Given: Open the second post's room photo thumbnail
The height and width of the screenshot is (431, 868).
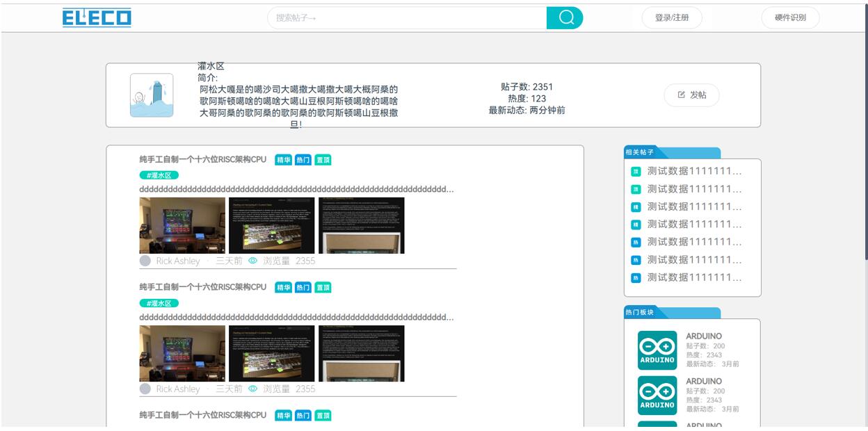Looking at the screenshot, I should pyautogui.click(x=182, y=353).
